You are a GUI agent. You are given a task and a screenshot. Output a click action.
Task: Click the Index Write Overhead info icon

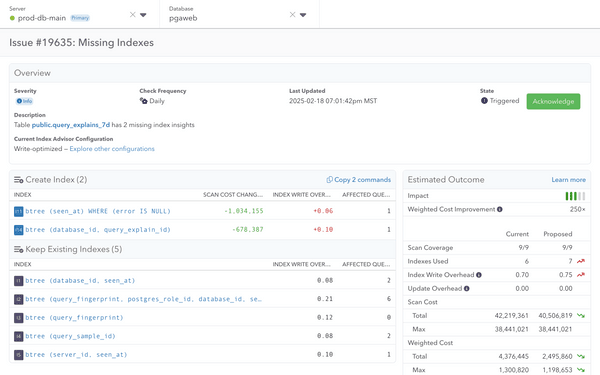479,275
